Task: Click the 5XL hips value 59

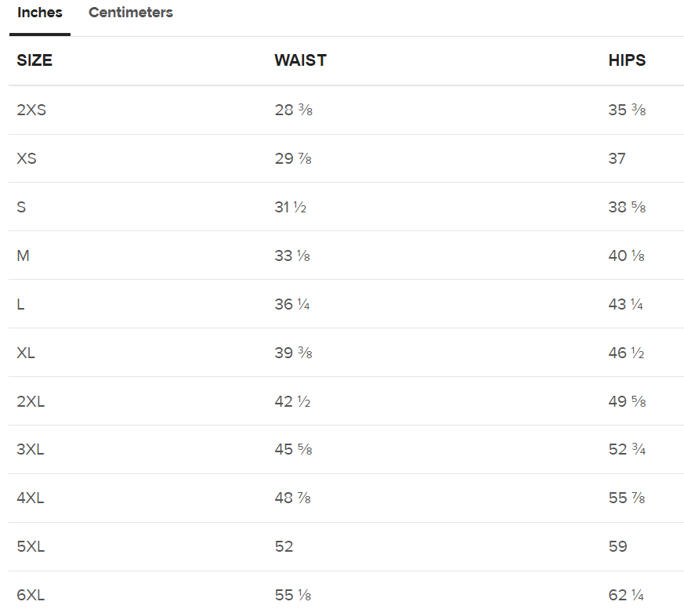Action: [x=617, y=546]
